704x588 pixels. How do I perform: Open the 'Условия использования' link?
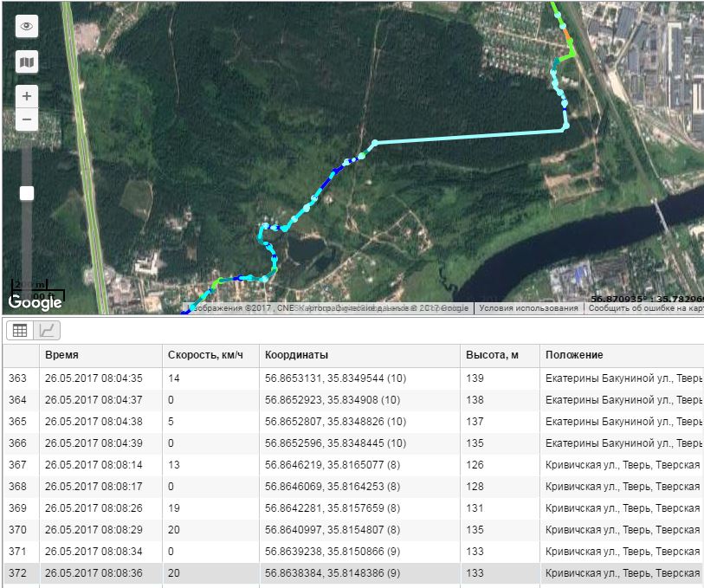point(527,308)
